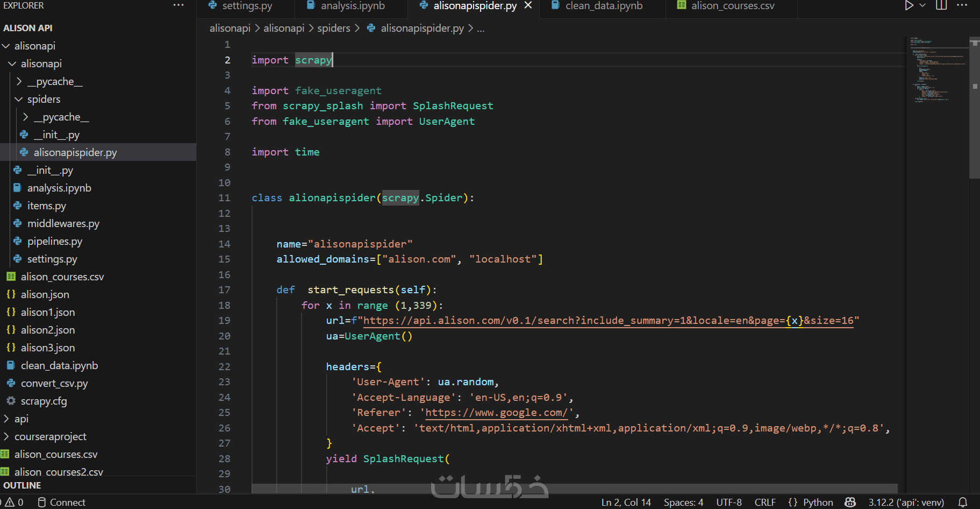980x509 pixels.
Task: Change file encoding UTF-8
Action: click(x=728, y=502)
